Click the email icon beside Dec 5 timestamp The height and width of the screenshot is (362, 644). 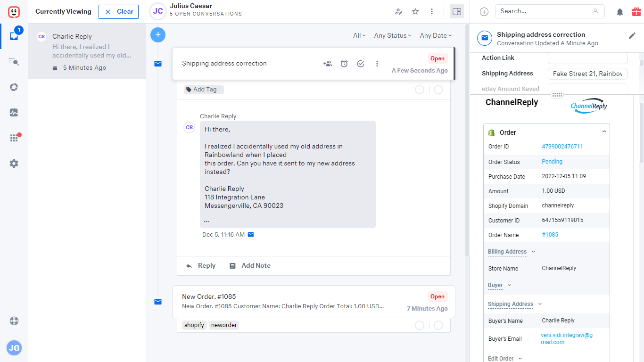coord(251,234)
